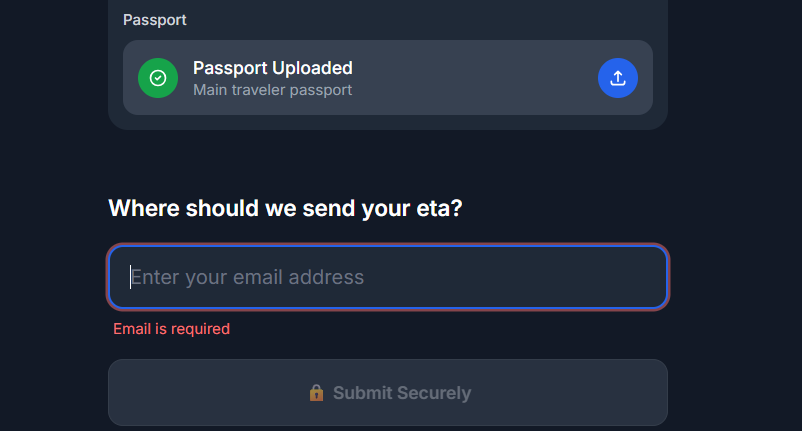Click the lock icon on Submit button
This screenshot has height=431, width=802.
[x=317, y=393]
